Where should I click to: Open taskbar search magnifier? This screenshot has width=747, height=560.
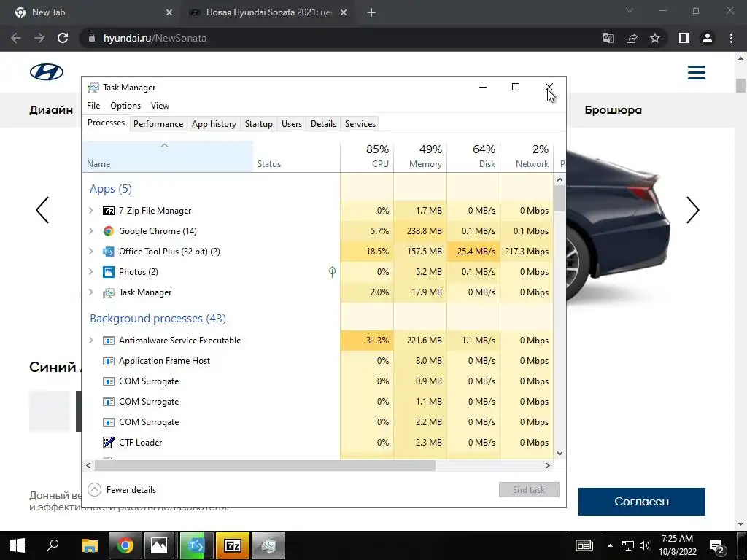pos(53,545)
